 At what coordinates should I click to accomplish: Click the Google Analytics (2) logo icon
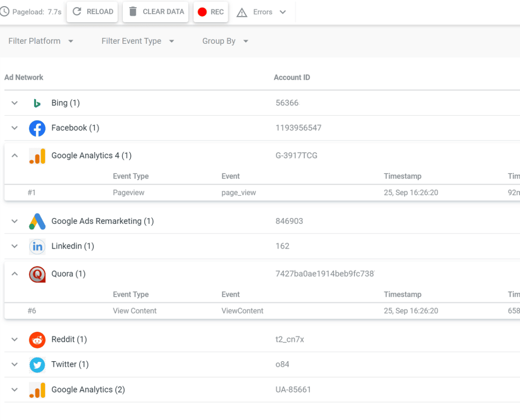point(37,390)
